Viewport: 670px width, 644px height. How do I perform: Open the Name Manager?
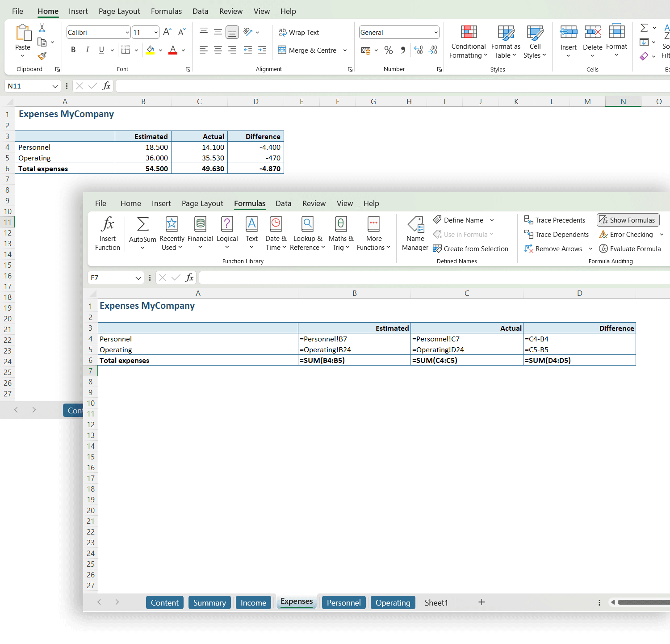[x=415, y=232]
